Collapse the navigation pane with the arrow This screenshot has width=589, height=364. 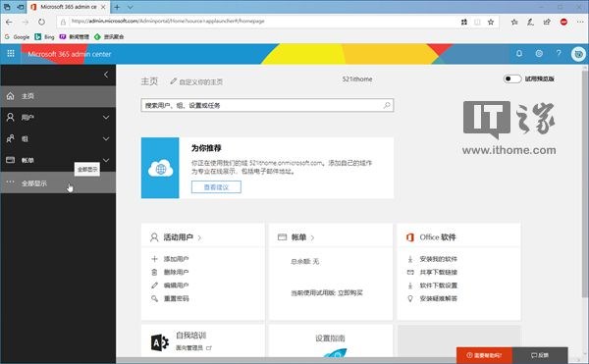click(x=106, y=75)
